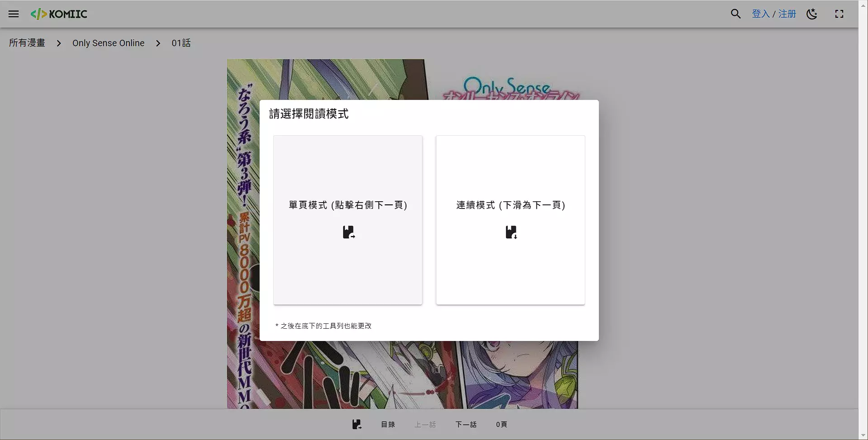
Task: Click the continuous mode book icon
Action: point(511,232)
